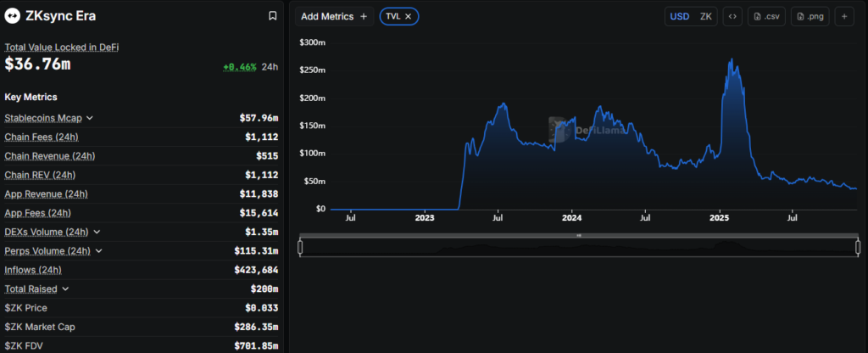Switch denomination to USD
Image resolution: width=868 pixels, height=353 pixels.
point(680,16)
